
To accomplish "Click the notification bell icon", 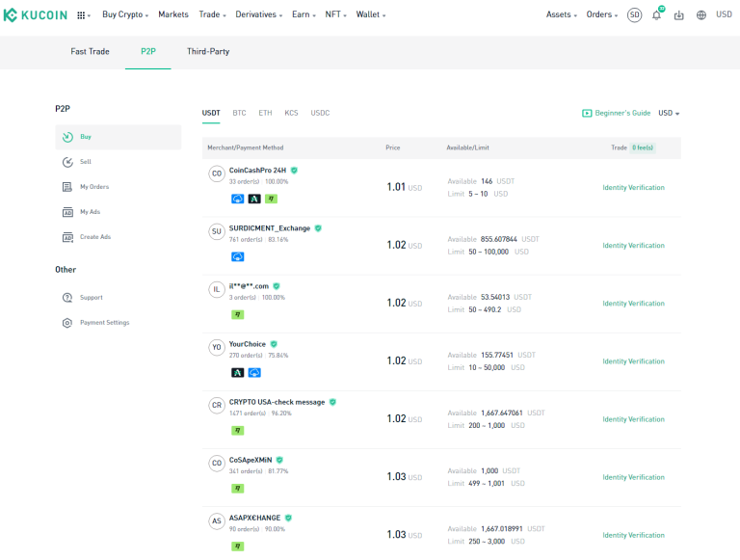I will 657,15.
